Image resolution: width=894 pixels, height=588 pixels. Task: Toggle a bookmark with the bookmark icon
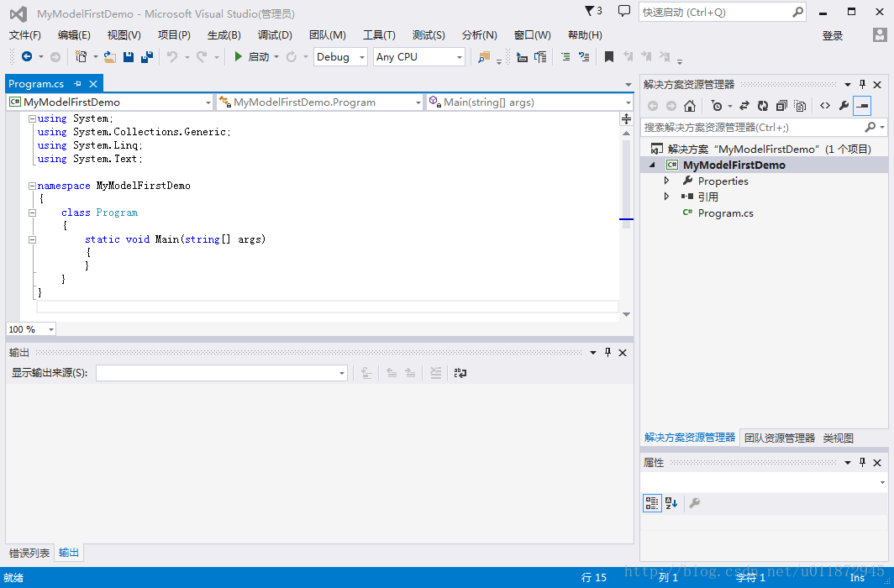point(609,56)
